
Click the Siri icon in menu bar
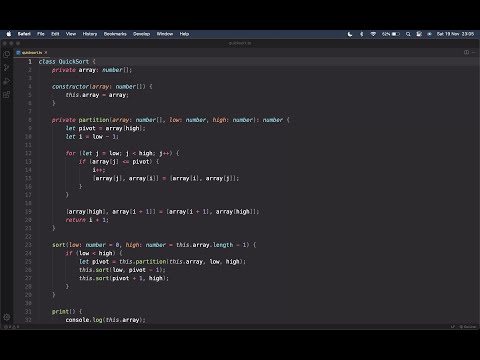pyautogui.click(x=429, y=34)
